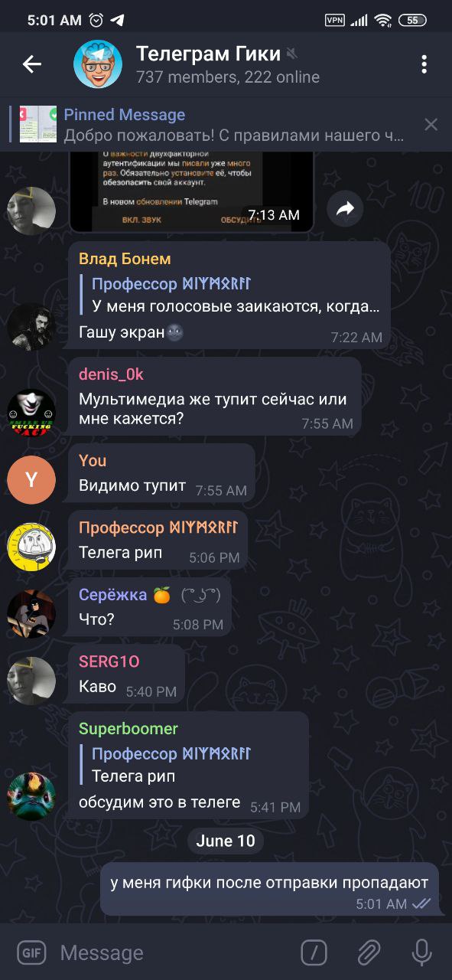
Task: Tap the June 10 date separator
Action: pos(226,841)
